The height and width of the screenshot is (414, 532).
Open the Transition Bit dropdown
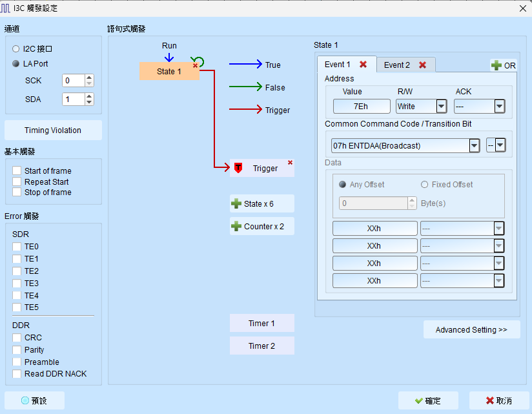pos(500,145)
